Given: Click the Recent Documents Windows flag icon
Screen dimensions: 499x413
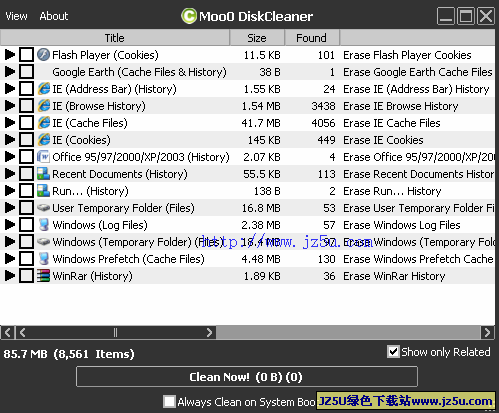Looking at the screenshot, I should [x=43, y=174].
